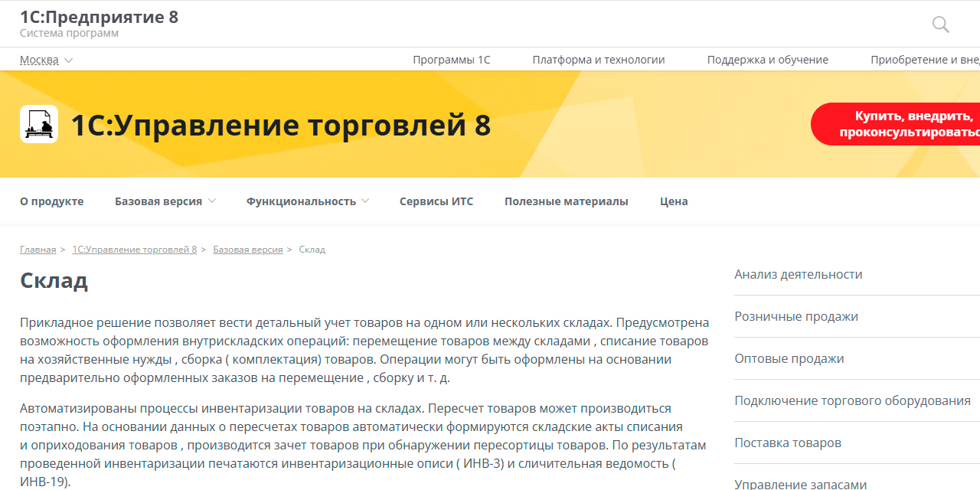Expand the Функциональность dropdown arrow

365,201
